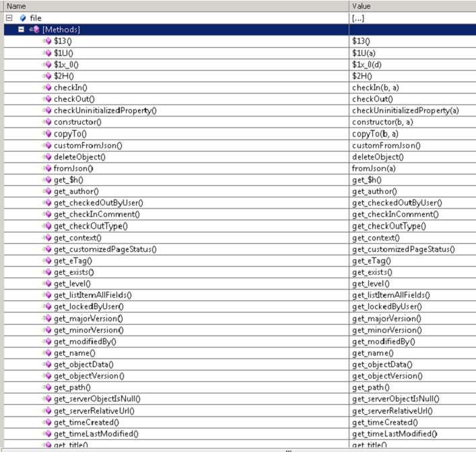Click the get_exists() method icon
476x452 pixels.
[47, 272]
